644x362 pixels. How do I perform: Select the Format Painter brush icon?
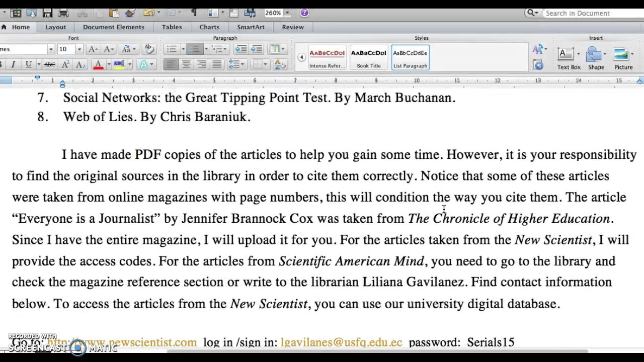(x=130, y=13)
